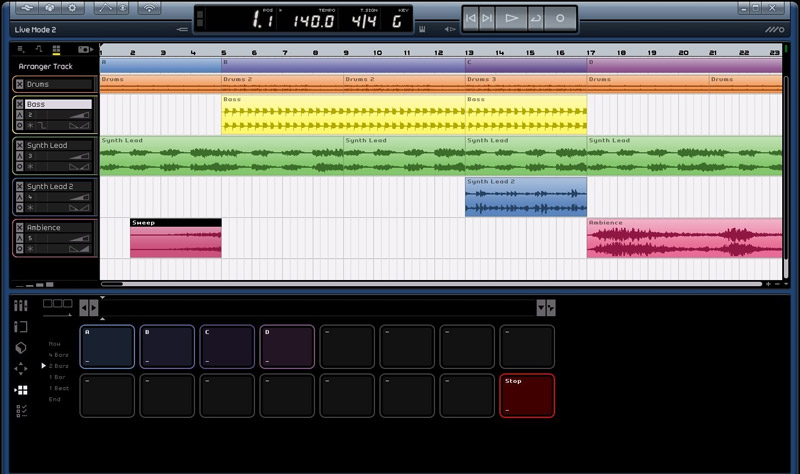Click the speaker icon left of transport buttons
The image size is (800, 474).
449,29
